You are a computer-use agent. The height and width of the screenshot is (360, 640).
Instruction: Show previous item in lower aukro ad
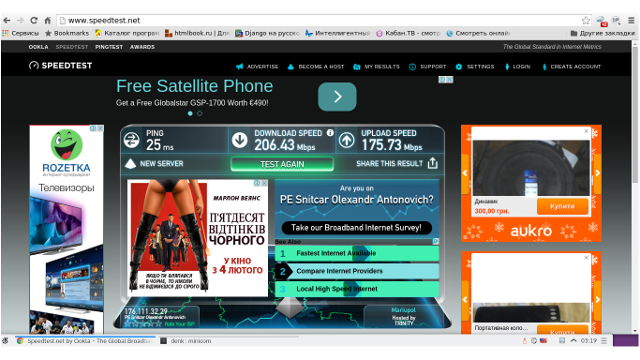coord(465,300)
